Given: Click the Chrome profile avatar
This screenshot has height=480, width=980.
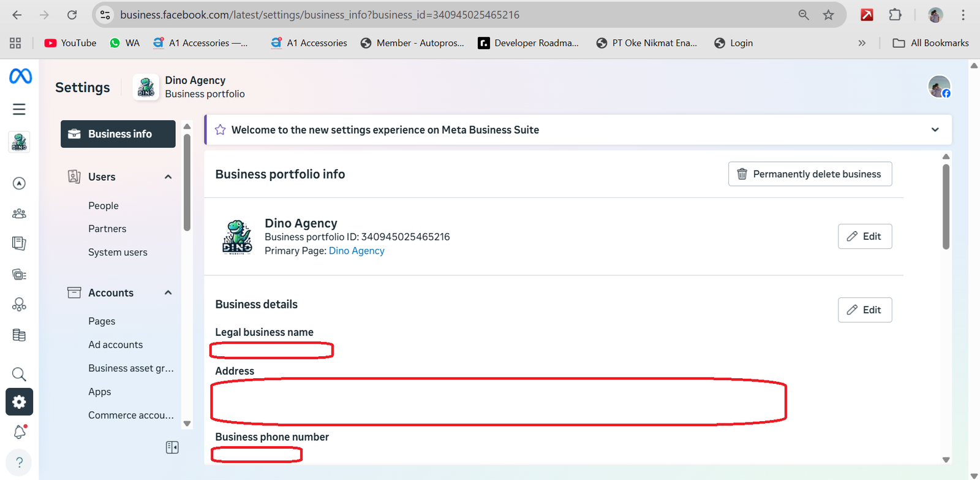Looking at the screenshot, I should (x=935, y=15).
